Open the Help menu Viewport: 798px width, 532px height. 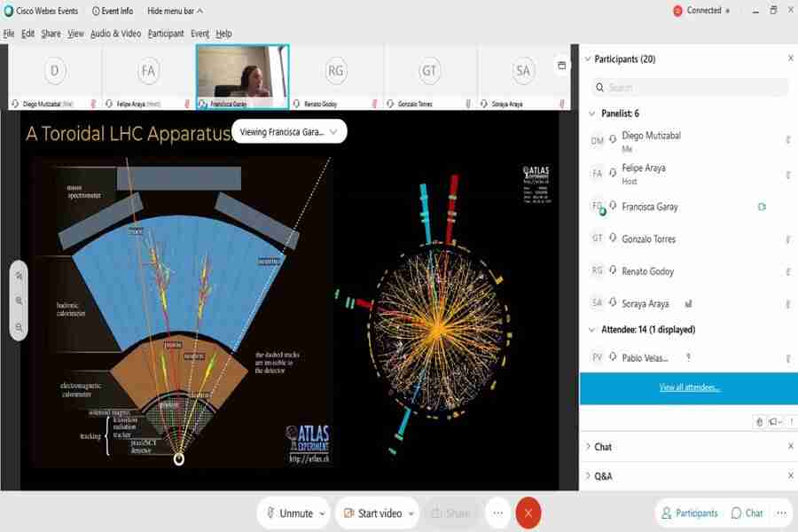coord(224,34)
